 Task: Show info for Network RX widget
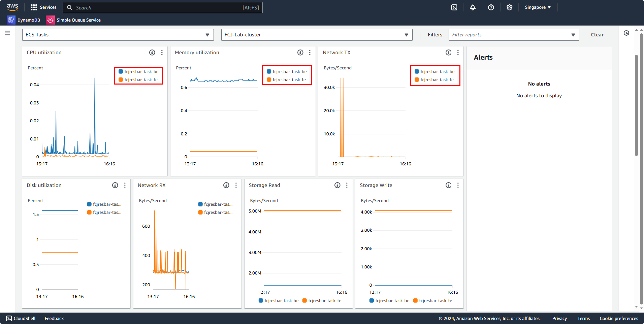pyautogui.click(x=226, y=185)
